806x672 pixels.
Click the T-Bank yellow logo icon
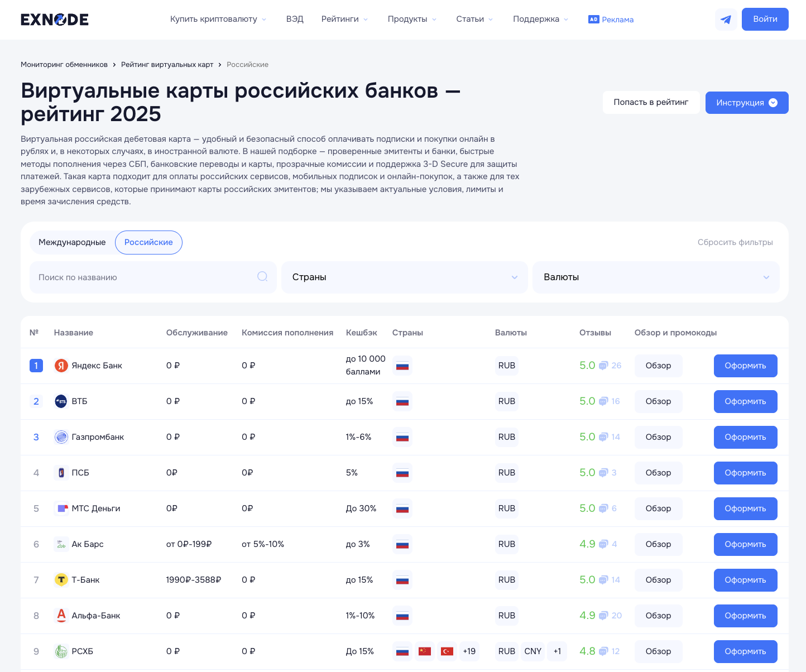pos(61,580)
